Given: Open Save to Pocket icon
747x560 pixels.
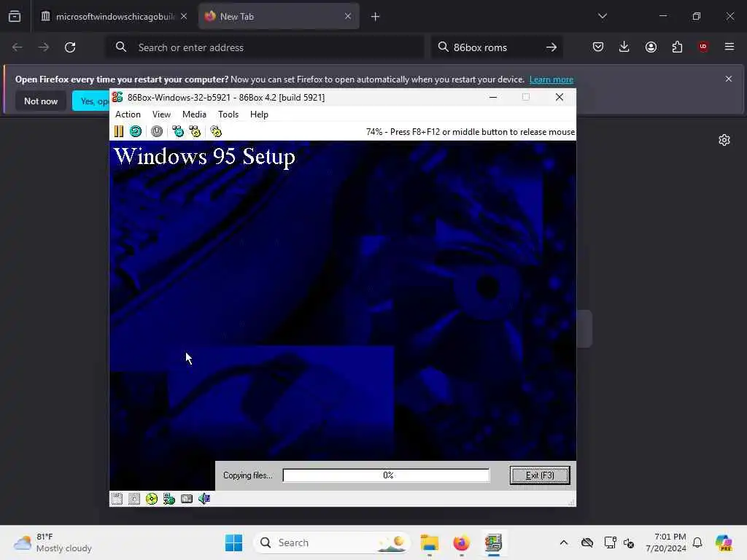Looking at the screenshot, I should pyautogui.click(x=598, y=47).
